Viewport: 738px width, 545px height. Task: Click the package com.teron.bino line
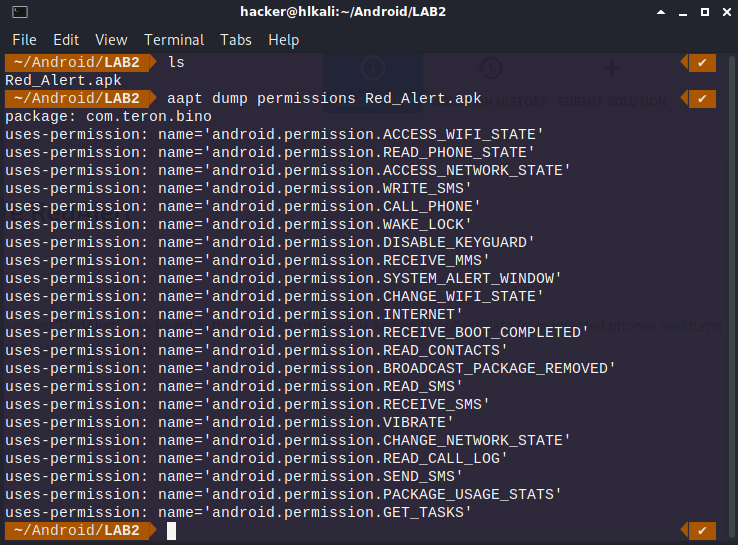point(108,117)
